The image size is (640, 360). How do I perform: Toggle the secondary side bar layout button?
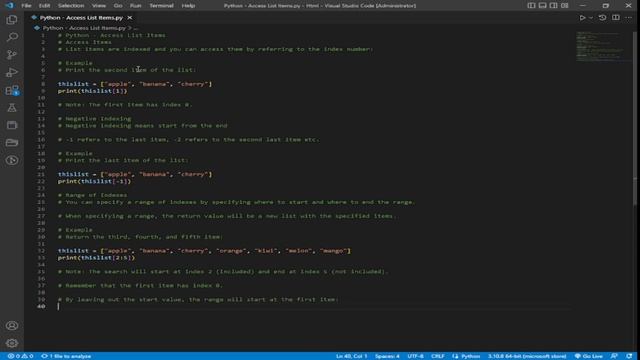pyautogui.click(x=553, y=5)
